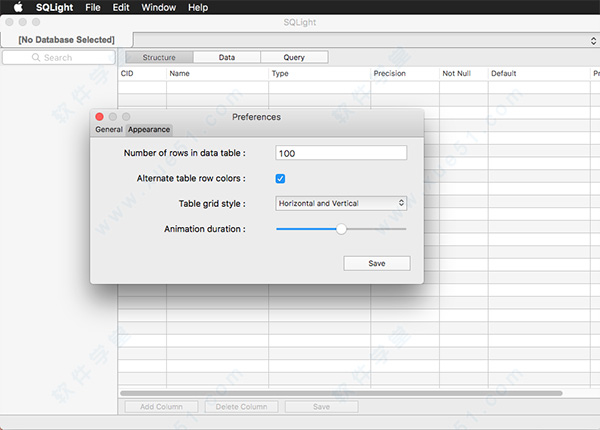Select the Appearance preferences tab
Screen dimensions: 600x430
[149, 129]
